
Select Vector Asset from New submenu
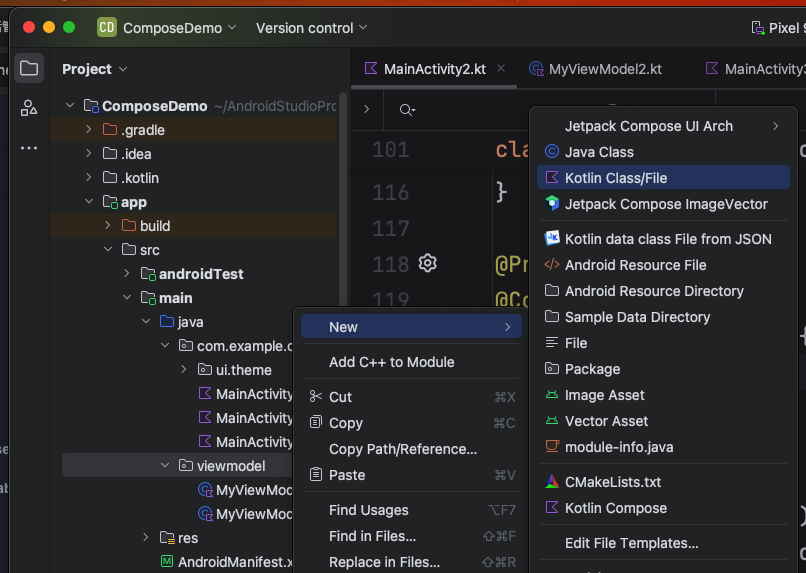pyautogui.click(x=606, y=421)
